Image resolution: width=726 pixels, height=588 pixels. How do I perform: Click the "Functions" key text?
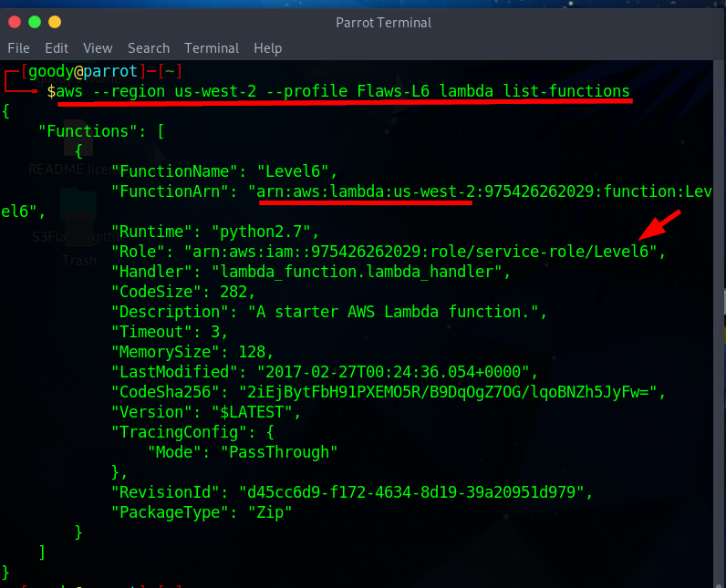(x=88, y=131)
